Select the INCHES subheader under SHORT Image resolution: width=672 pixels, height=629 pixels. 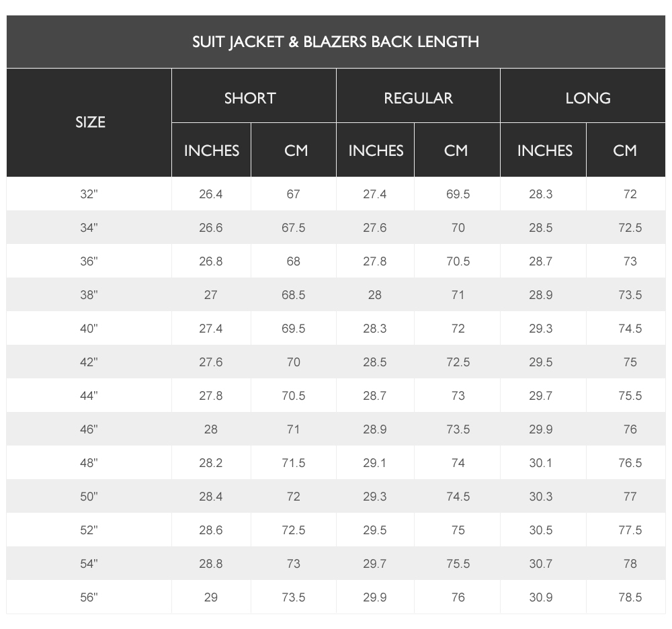pos(211,151)
